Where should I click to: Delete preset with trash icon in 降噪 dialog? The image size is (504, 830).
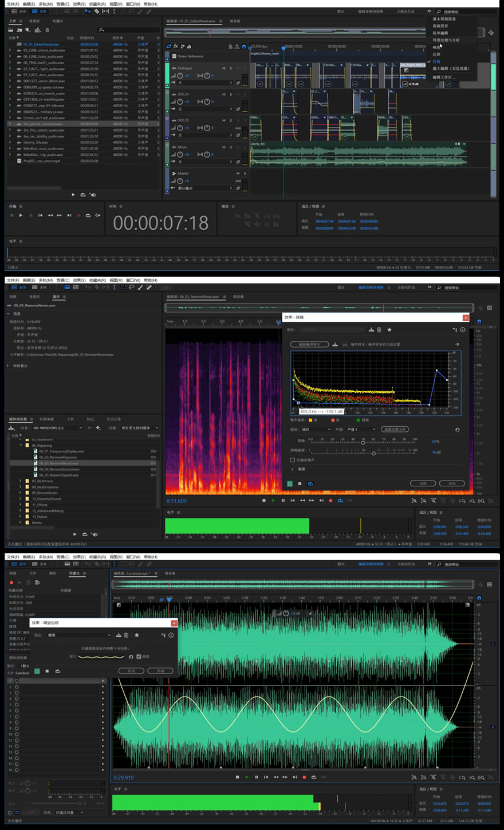(379, 330)
